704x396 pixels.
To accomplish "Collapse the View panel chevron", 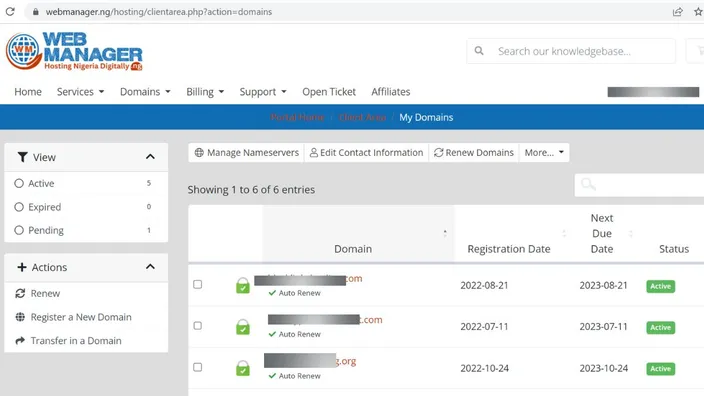I will 150,157.
